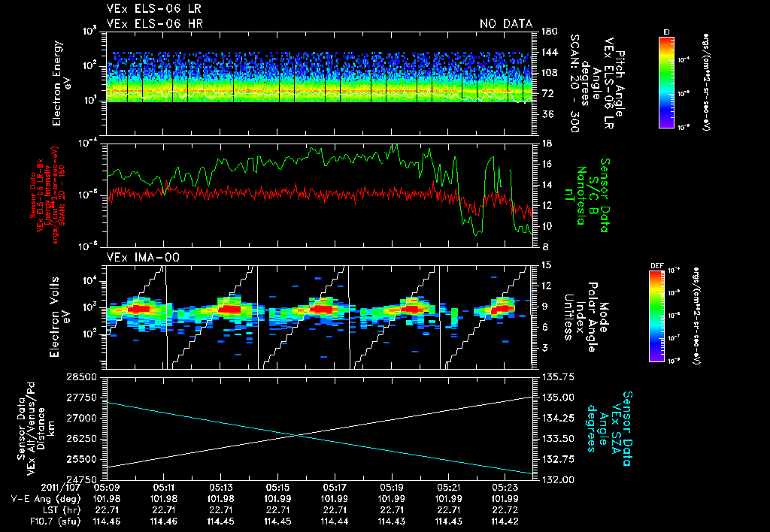Click the 28500 altitude tick label
Image resolution: width=770 pixels, height=532 pixels.
pyautogui.click(x=81, y=377)
